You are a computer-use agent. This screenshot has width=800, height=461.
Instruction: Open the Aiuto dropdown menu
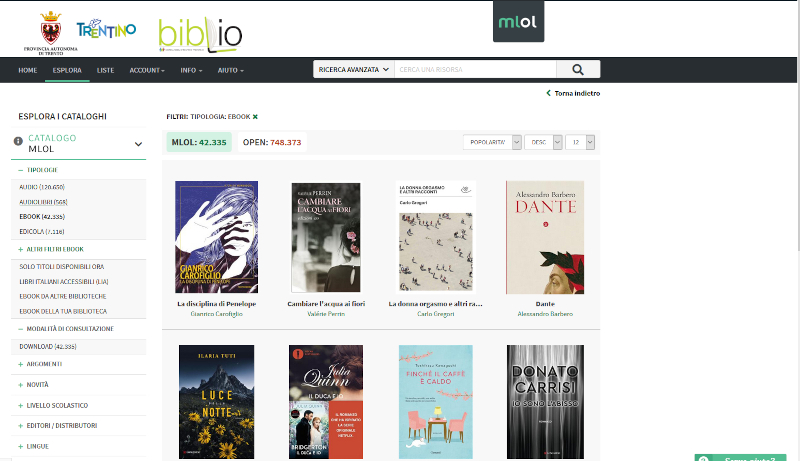pos(231,70)
